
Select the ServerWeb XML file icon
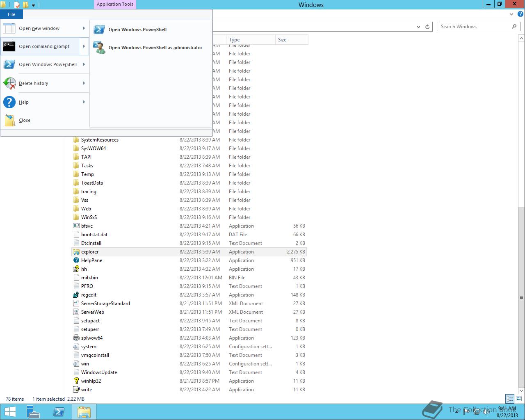point(76,312)
